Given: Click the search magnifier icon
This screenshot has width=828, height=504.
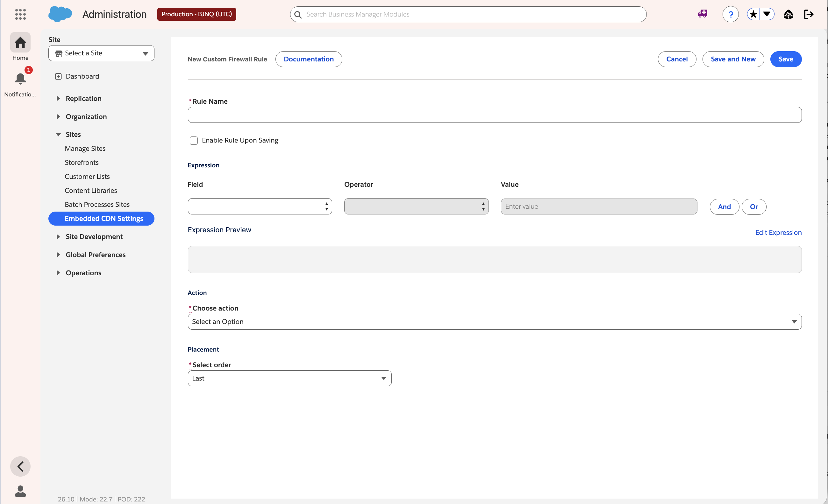Looking at the screenshot, I should (298, 14).
